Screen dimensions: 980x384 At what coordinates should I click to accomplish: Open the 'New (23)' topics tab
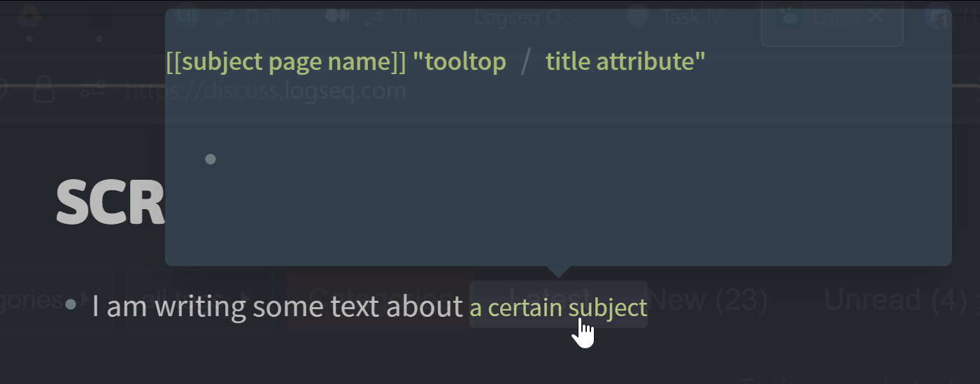pyautogui.click(x=709, y=299)
